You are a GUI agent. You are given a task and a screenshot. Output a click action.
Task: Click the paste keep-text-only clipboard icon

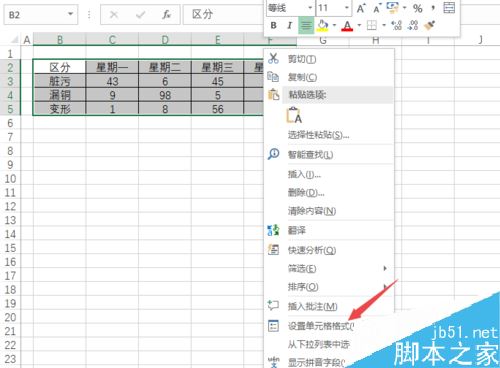tap(294, 115)
